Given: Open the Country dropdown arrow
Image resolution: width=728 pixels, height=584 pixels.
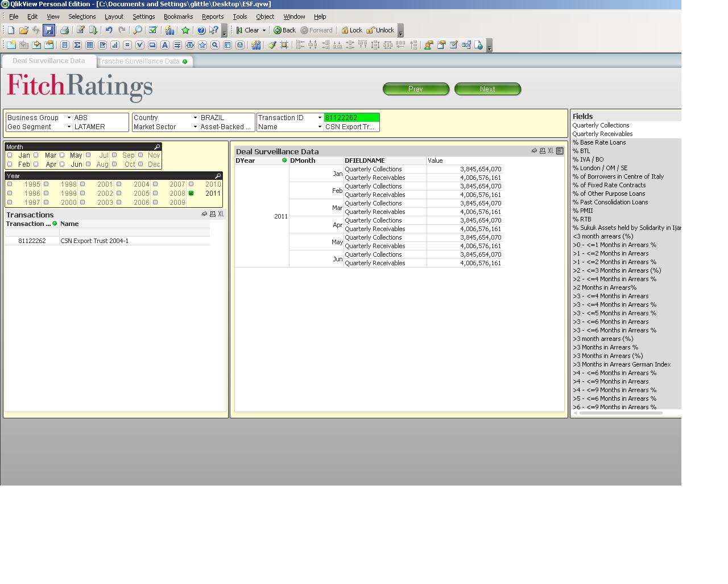Looking at the screenshot, I should tap(195, 118).
